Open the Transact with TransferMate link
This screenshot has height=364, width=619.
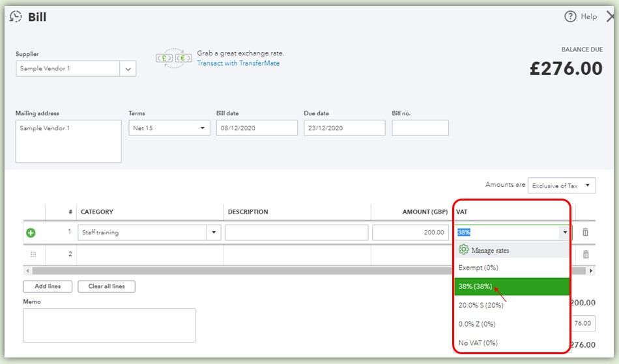[x=238, y=63]
